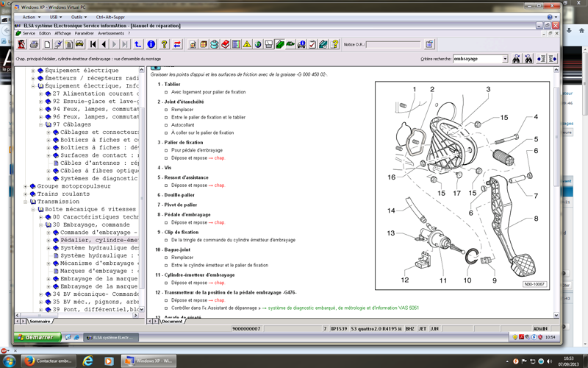Viewport: 588px width, 368px height.
Task: Click the blank new document icon
Action: 47,44
